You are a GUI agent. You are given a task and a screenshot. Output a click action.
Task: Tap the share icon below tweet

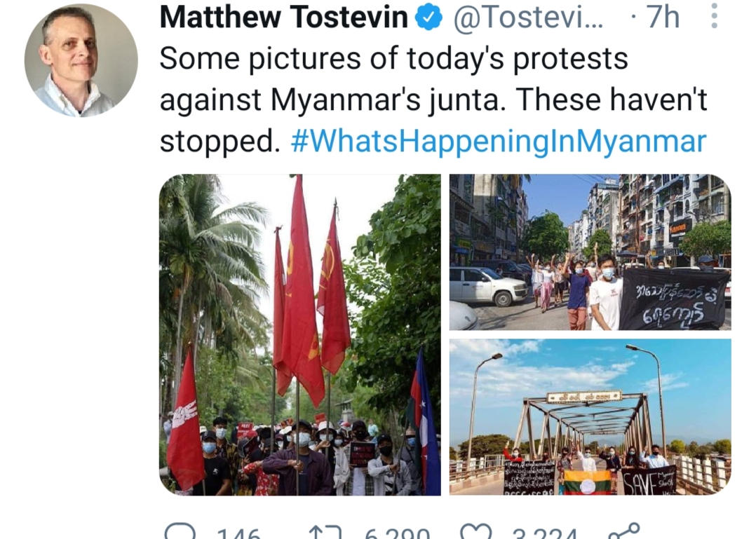(x=623, y=531)
